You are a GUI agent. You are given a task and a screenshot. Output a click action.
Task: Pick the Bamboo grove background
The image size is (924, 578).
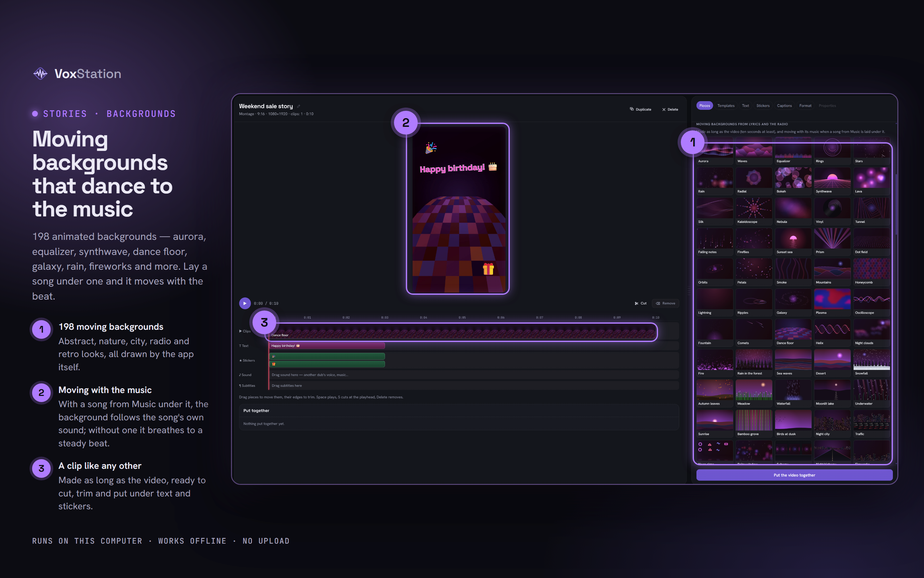(754, 424)
